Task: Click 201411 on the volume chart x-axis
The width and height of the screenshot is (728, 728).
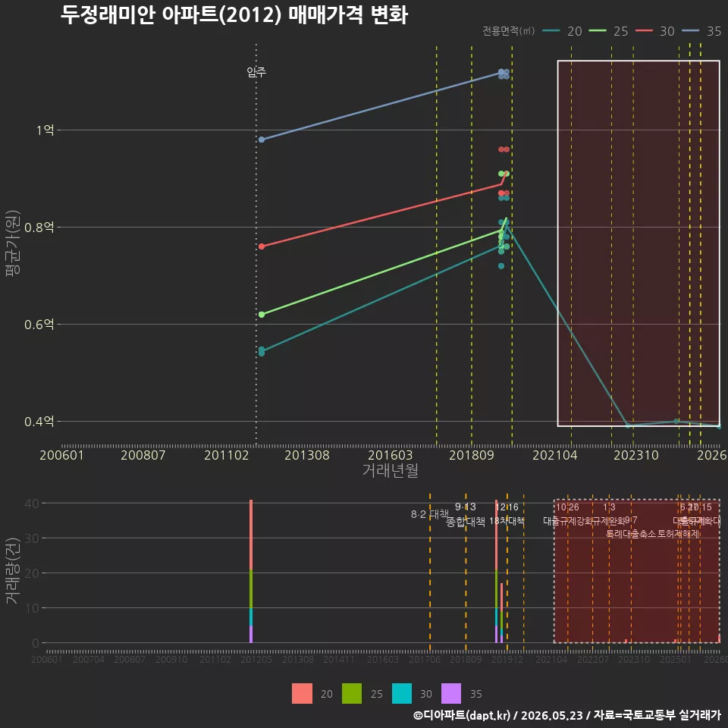Action: pos(338,659)
